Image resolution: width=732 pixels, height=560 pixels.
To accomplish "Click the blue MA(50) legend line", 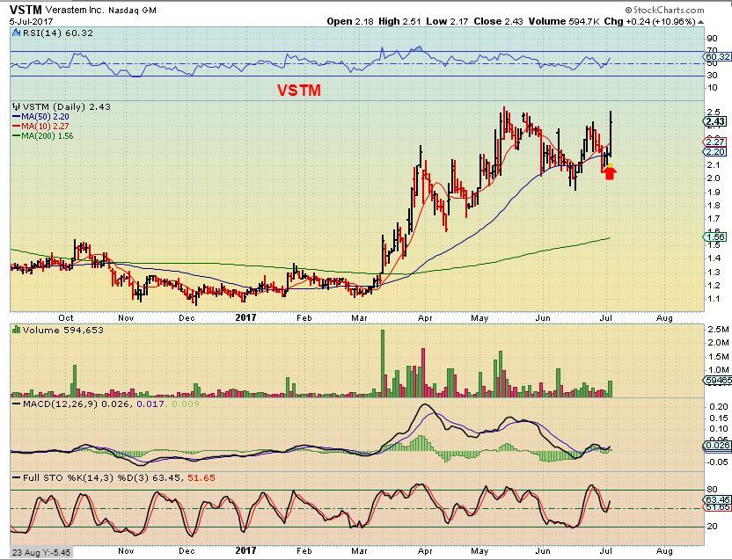I will (17, 117).
